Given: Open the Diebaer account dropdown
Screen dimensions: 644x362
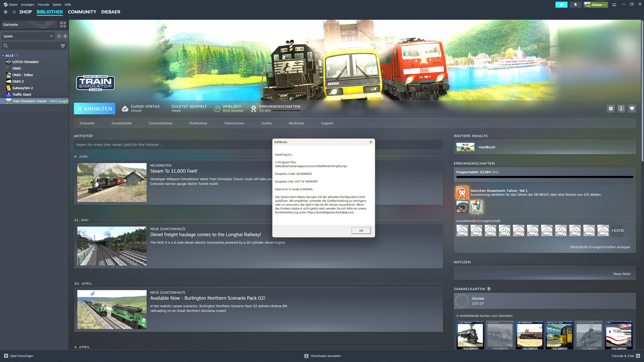Looking at the screenshot, I should pyautogui.click(x=596, y=5).
